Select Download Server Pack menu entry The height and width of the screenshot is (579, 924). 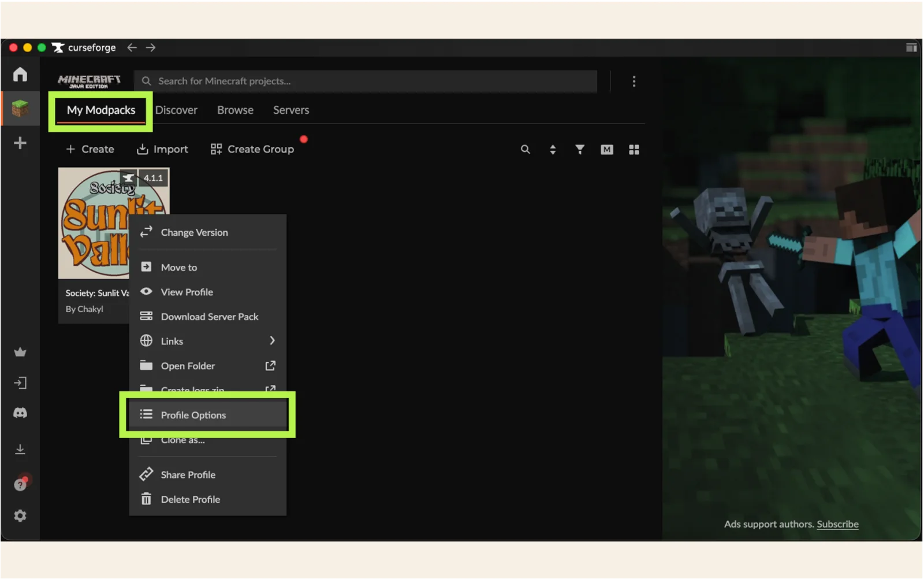[x=208, y=317]
